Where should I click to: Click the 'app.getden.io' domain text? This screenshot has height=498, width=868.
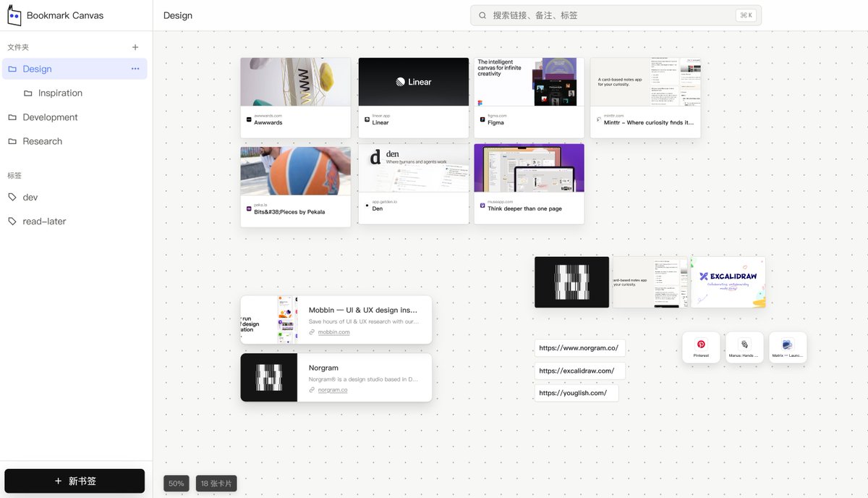(386, 202)
